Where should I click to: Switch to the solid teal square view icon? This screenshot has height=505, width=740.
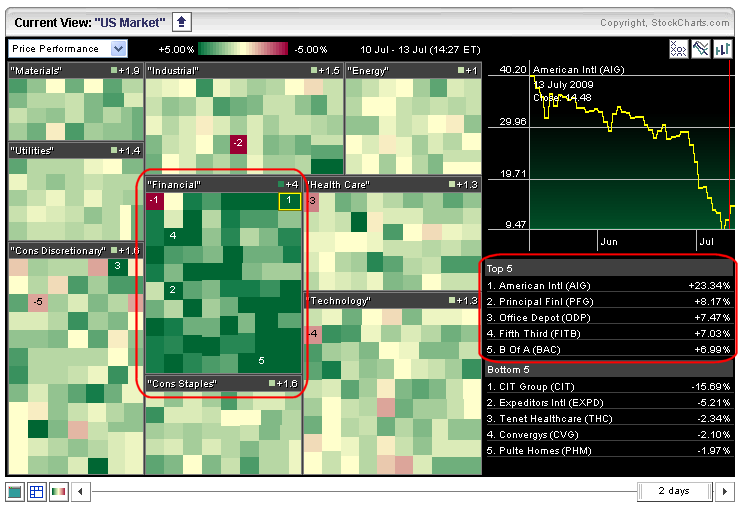click(15, 492)
